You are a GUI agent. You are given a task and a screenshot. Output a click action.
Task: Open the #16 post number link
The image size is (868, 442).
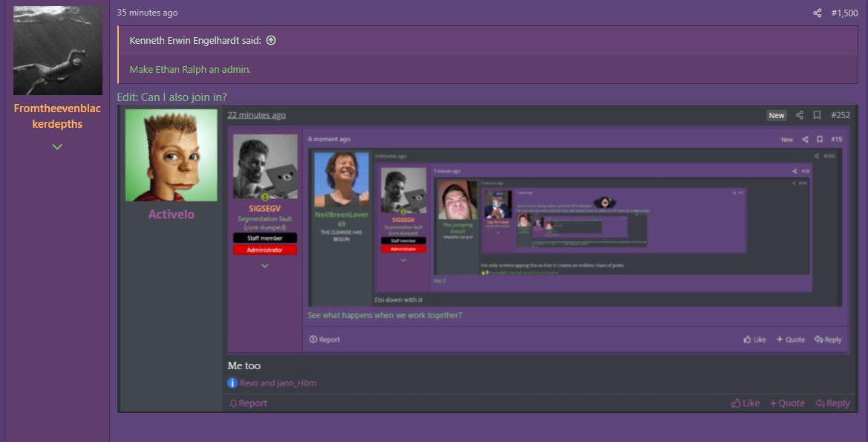pyautogui.click(x=806, y=171)
